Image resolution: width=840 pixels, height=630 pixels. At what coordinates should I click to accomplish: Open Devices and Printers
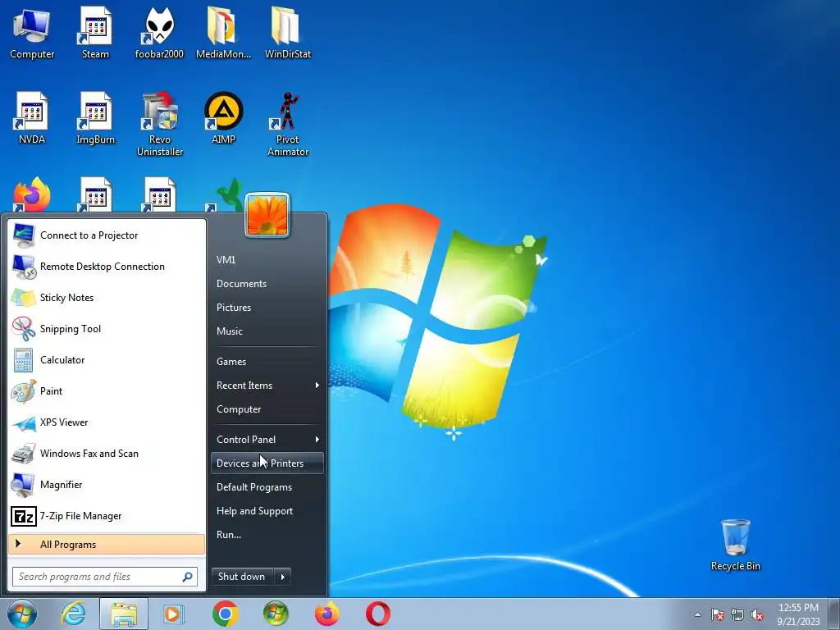click(x=267, y=463)
